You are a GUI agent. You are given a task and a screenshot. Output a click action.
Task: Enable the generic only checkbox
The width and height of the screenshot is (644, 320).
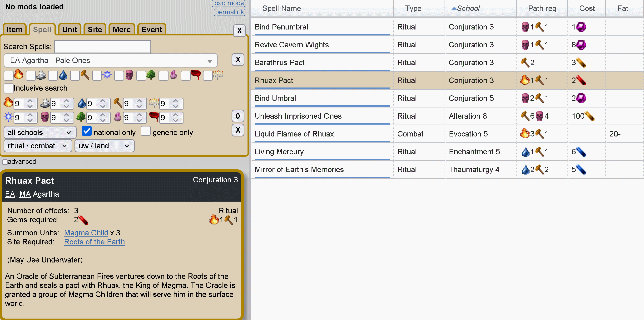coord(145,131)
